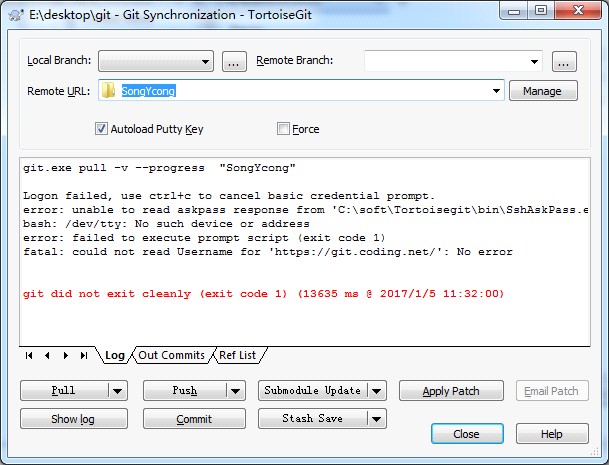This screenshot has height=465, width=609.
Task: Click the previous tab arrow icon
Action: tap(47, 355)
